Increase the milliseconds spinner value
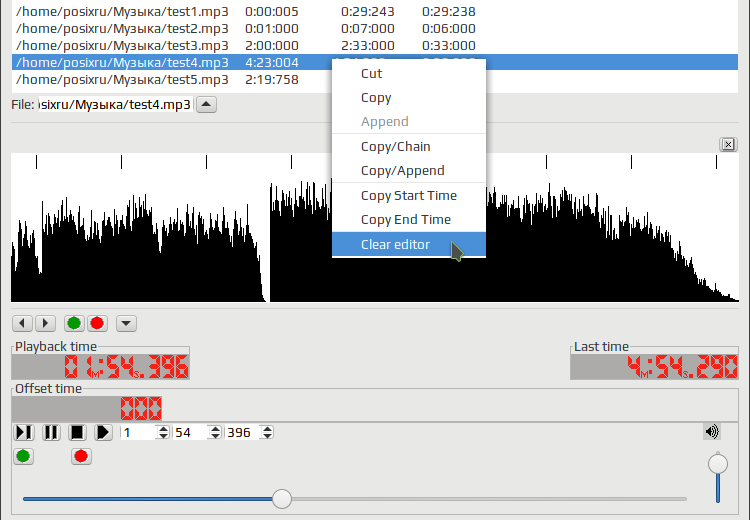 click(x=268, y=429)
